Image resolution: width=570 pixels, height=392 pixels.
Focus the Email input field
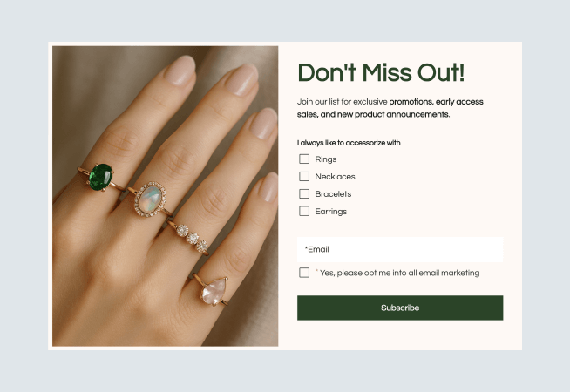click(400, 250)
